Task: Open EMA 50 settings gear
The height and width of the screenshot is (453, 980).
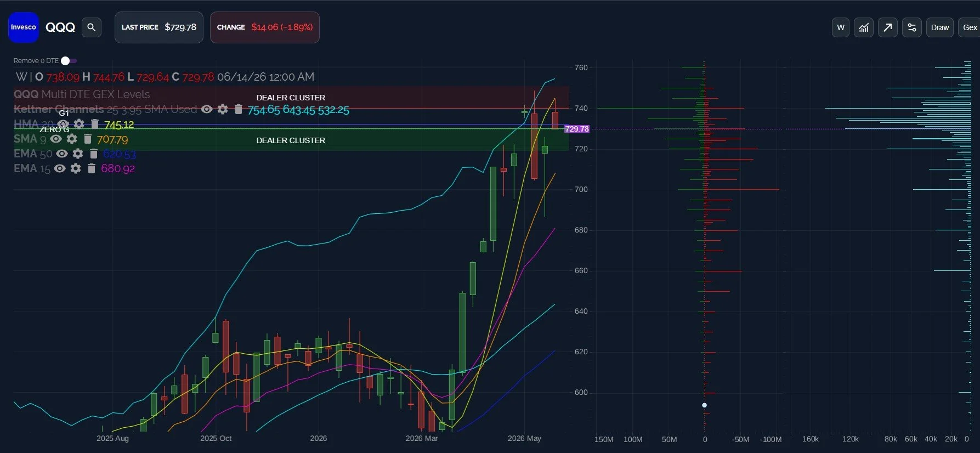Action: 78,154
